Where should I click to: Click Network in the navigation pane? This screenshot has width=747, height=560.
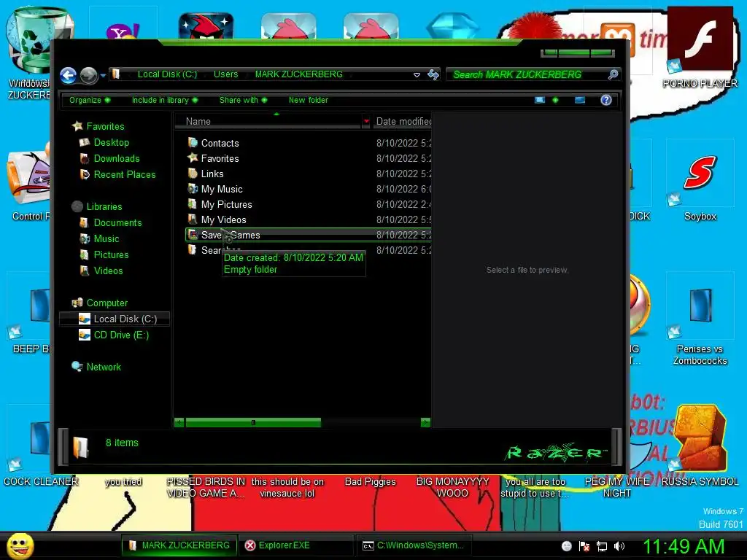[x=104, y=367]
